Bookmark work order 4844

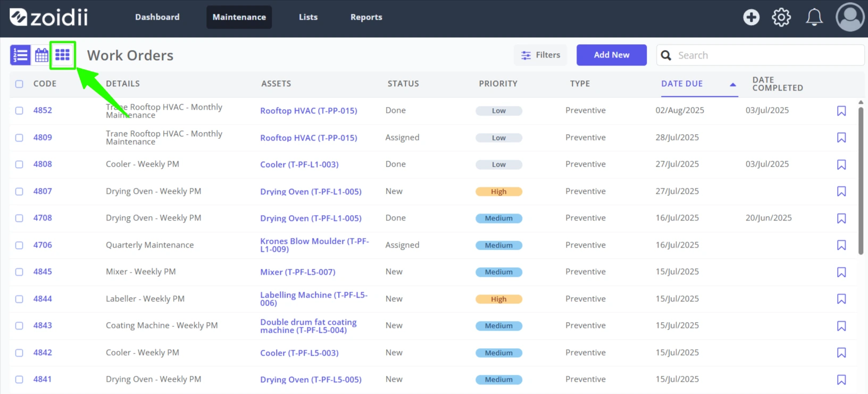[x=841, y=299]
